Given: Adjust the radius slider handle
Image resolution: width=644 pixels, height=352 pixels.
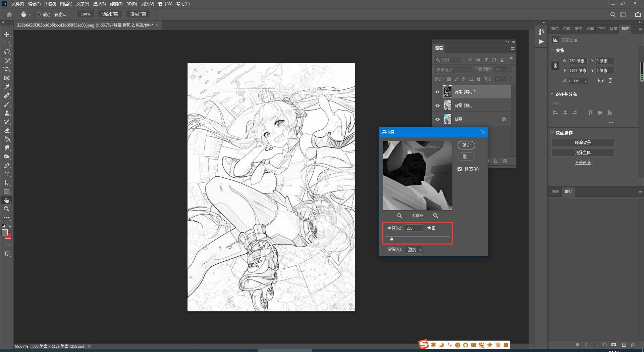Looking at the screenshot, I should point(392,239).
